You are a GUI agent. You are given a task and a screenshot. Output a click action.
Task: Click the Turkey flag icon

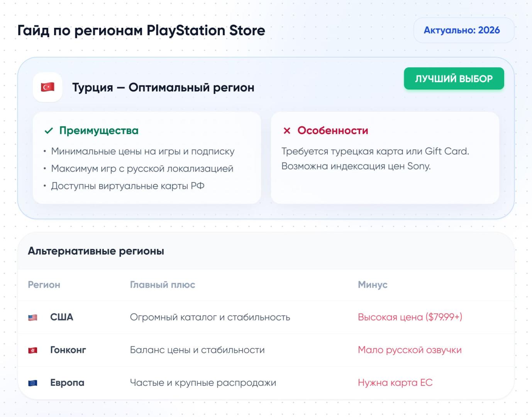(x=47, y=87)
